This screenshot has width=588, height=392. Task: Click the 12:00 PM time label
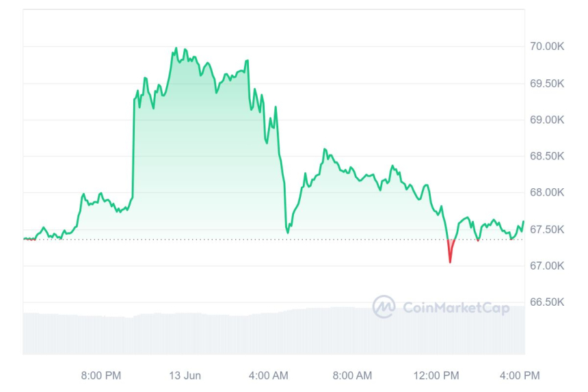(x=438, y=376)
